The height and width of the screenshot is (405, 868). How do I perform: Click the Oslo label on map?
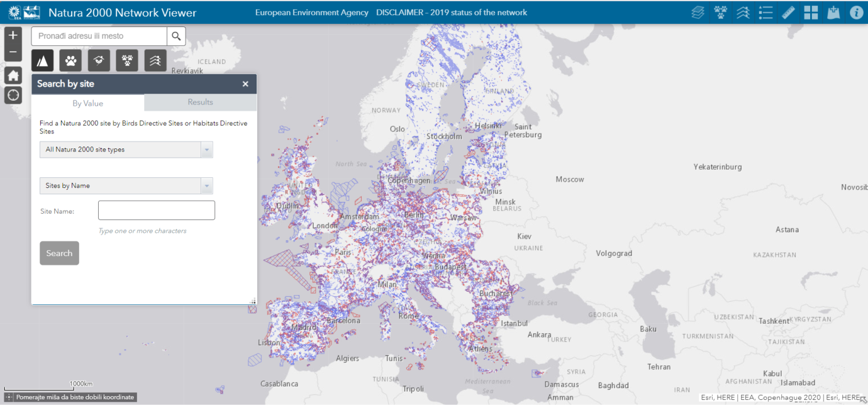[398, 129]
